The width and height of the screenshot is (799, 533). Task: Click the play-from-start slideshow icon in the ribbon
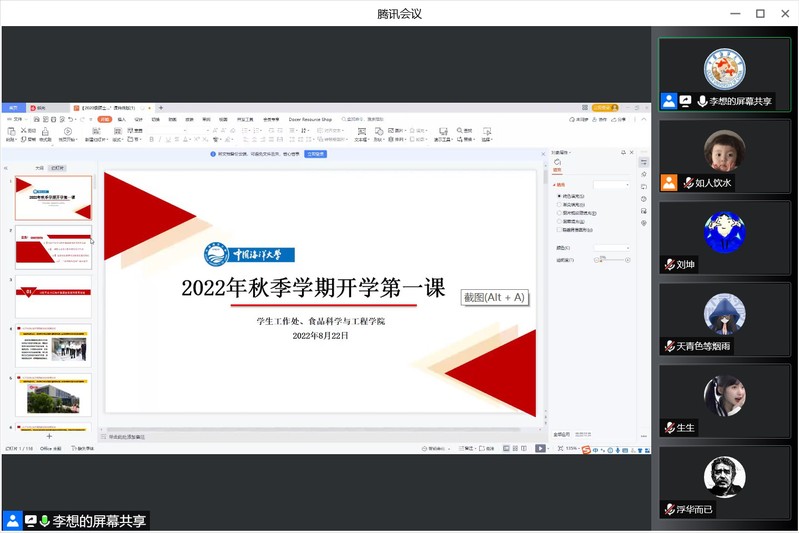pos(68,131)
